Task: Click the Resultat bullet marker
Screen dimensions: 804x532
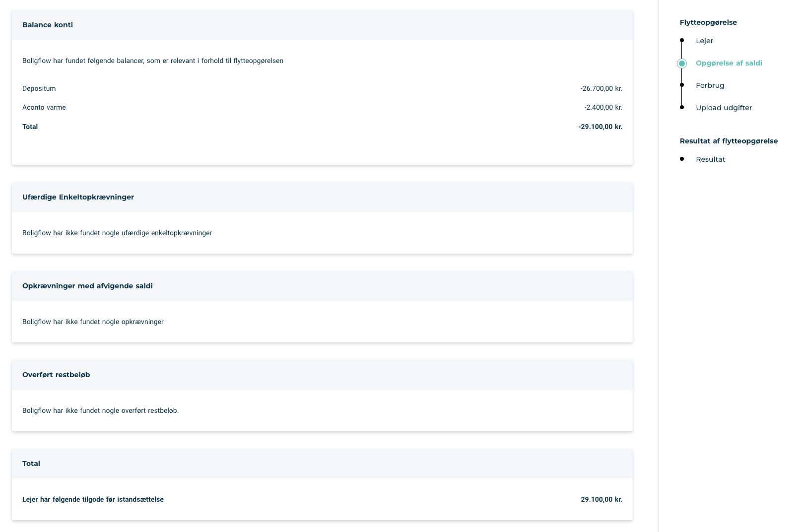Action: tap(682, 159)
